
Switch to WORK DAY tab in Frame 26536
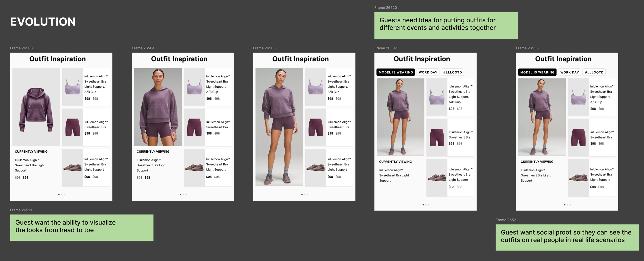(570, 72)
